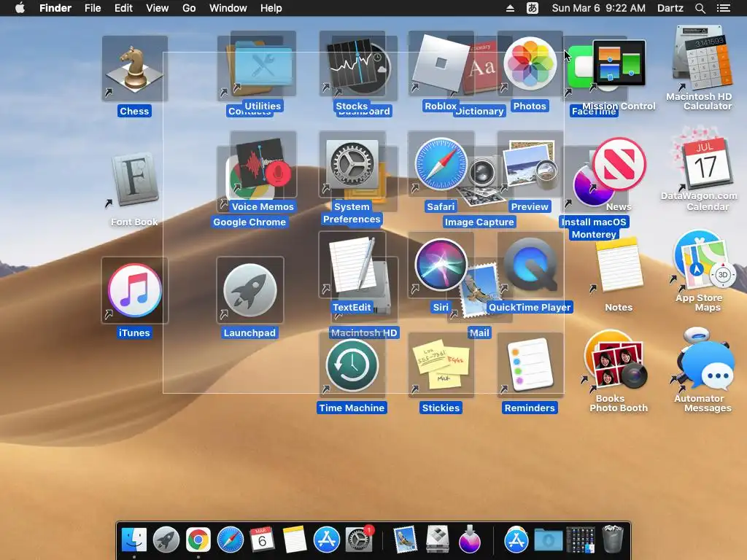
Task: Open Launchpad rocket in the Dock
Action: pyautogui.click(x=166, y=540)
